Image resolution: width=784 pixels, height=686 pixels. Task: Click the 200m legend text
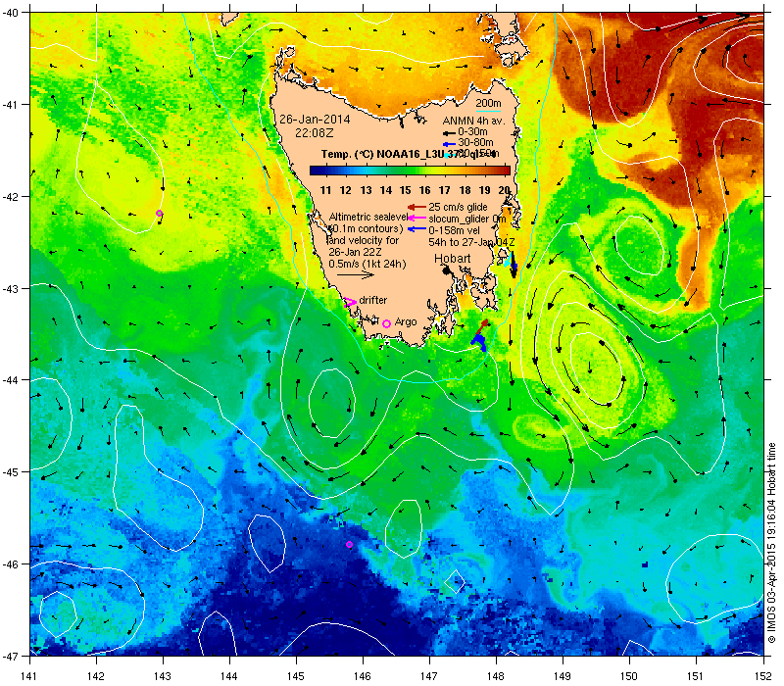[x=488, y=104]
